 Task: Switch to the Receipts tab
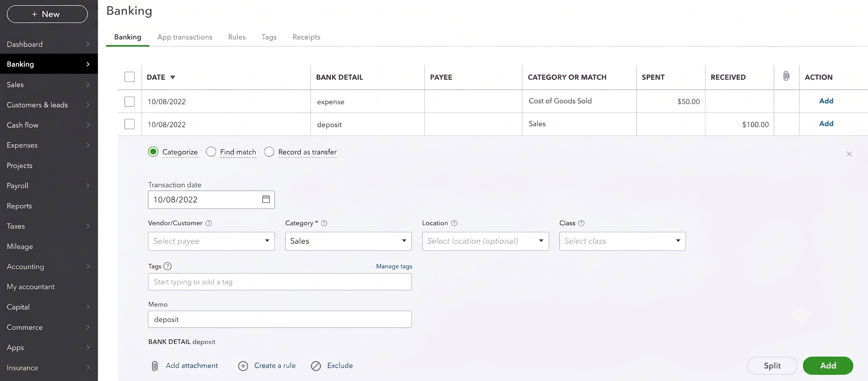[306, 37]
